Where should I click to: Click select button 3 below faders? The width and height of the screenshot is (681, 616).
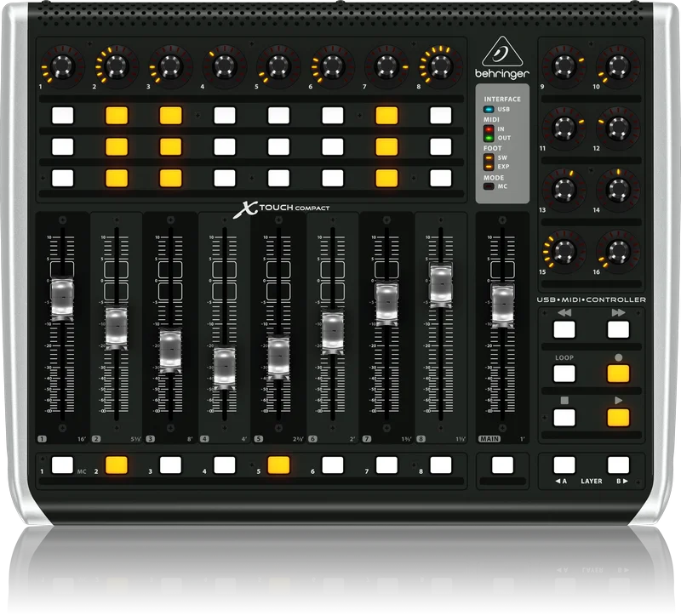171,465
